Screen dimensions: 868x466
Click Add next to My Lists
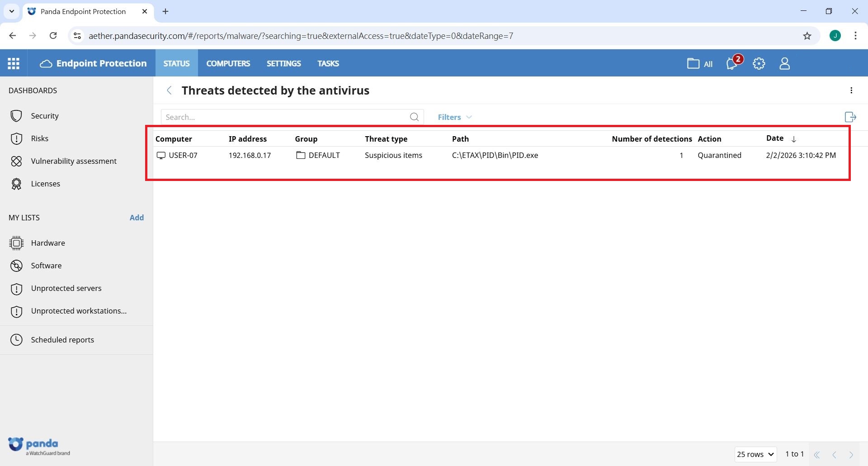point(137,218)
